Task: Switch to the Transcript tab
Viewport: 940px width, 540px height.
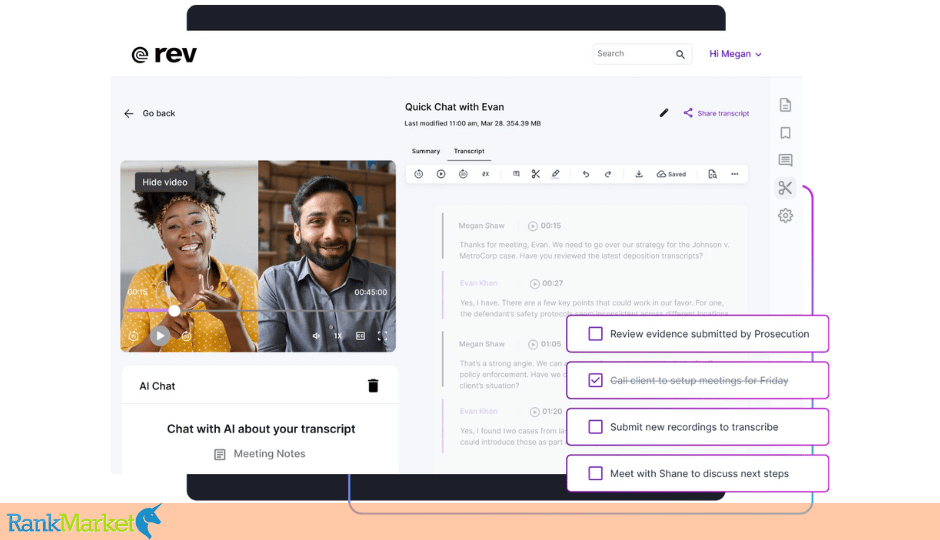Action: (x=469, y=151)
